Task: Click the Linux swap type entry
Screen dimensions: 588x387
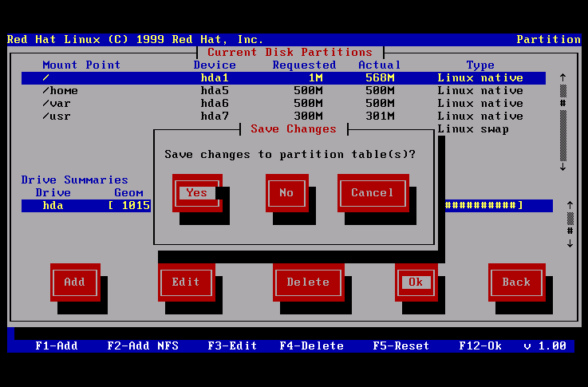Action: coord(474,129)
